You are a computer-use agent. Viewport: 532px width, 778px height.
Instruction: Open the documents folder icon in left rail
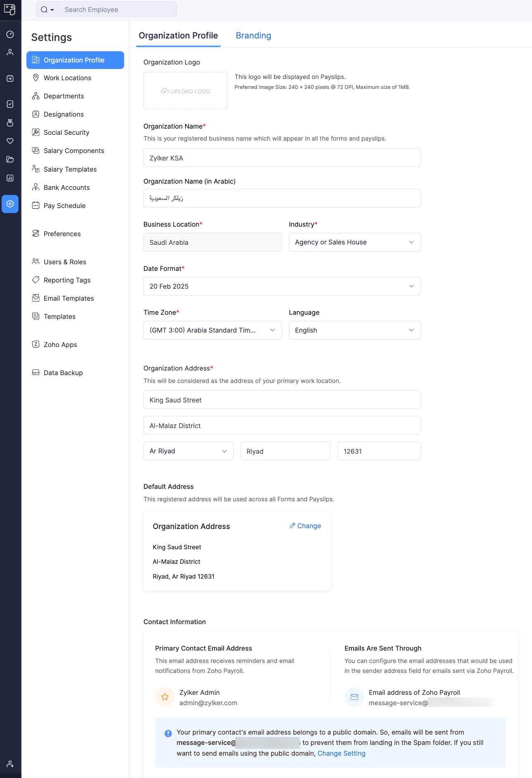pyautogui.click(x=10, y=159)
